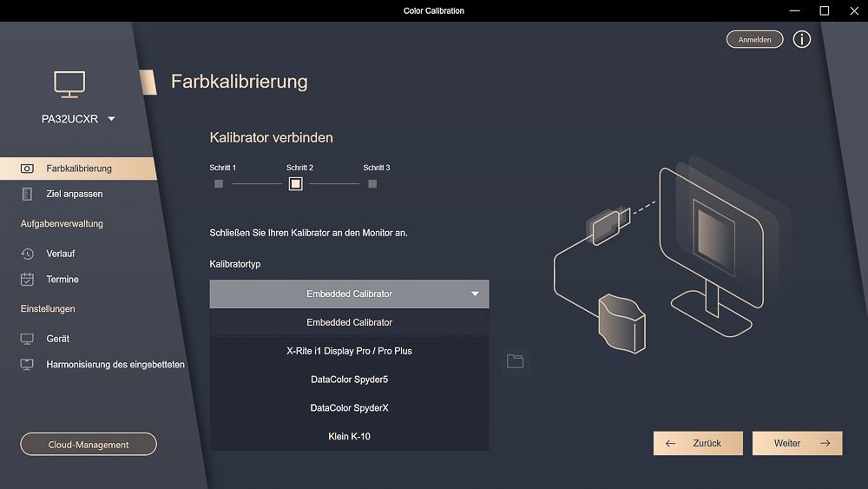Open Harmonisierung des eingebetteten entry

click(115, 365)
